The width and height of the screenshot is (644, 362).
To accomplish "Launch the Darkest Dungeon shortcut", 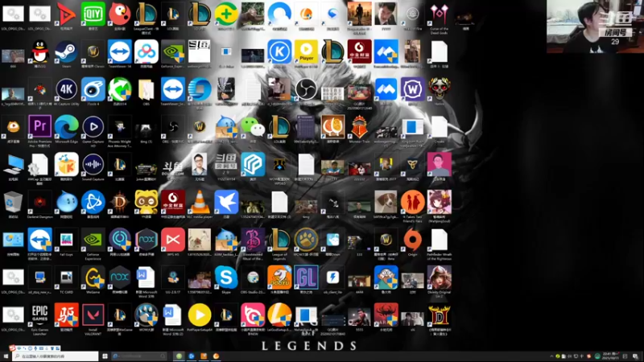I will click(39, 202).
